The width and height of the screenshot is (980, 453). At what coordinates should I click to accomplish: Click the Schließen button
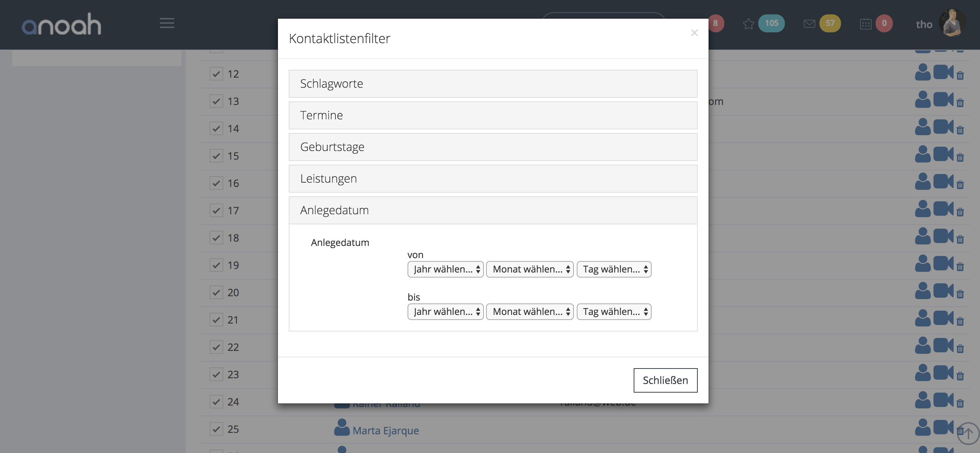[665, 380]
